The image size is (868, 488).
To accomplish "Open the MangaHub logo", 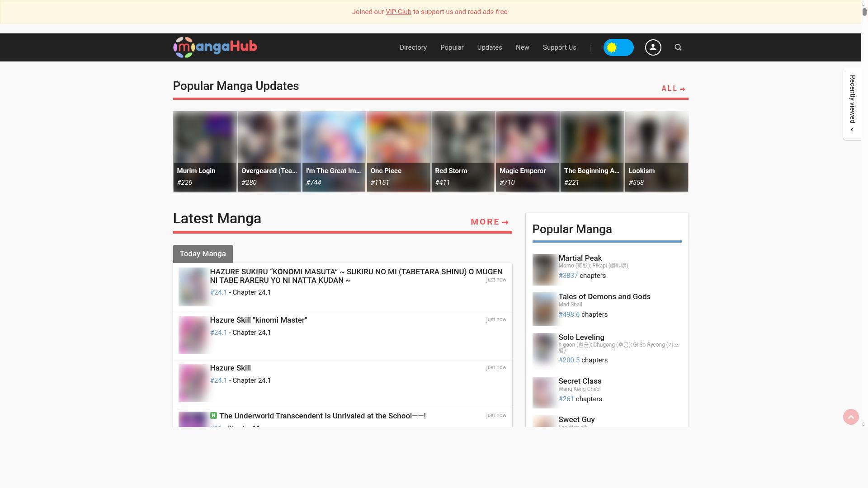I will click(216, 47).
